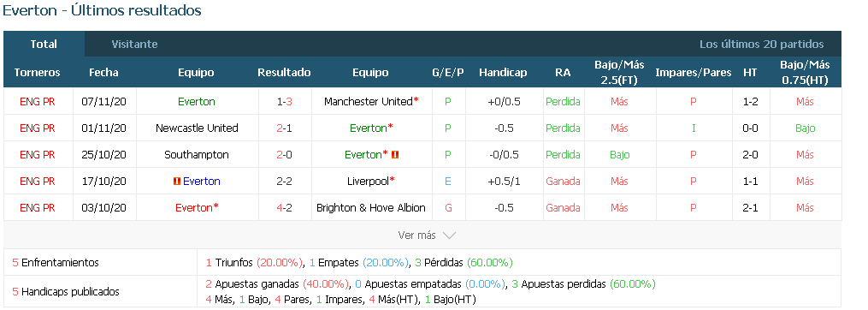868x310 pixels.
Task: Open the 4-2 result versus Brighton
Action: pos(285,208)
